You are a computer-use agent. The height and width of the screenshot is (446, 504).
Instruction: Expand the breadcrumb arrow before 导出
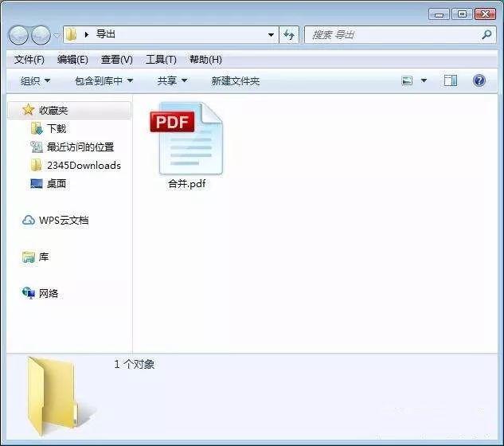pyautogui.click(x=86, y=34)
